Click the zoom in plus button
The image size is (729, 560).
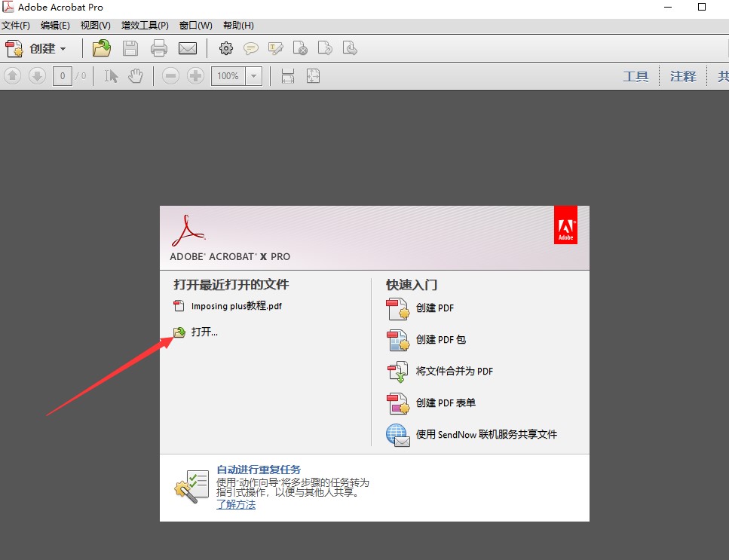click(196, 76)
